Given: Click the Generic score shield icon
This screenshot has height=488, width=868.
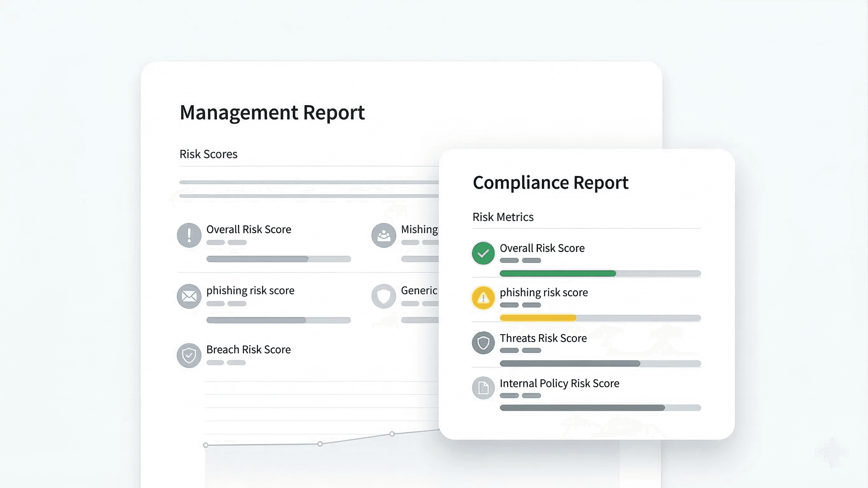Looking at the screenshot, I should [x=383, y=296].
